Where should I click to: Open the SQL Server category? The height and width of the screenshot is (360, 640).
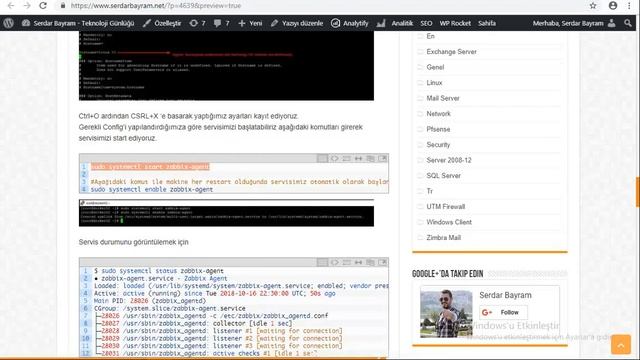pyautogui.click(x=443, y=176)
